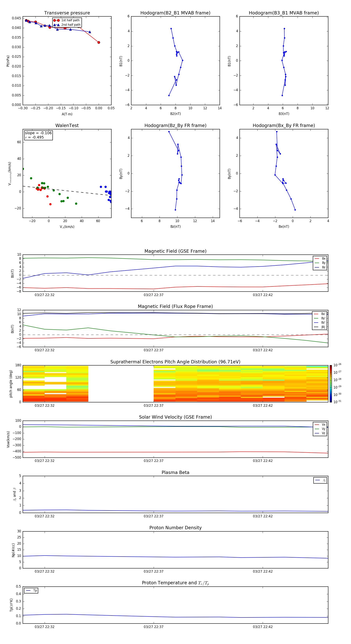
Task: Click the pitch angle colorbar
Action: (331, 384)
